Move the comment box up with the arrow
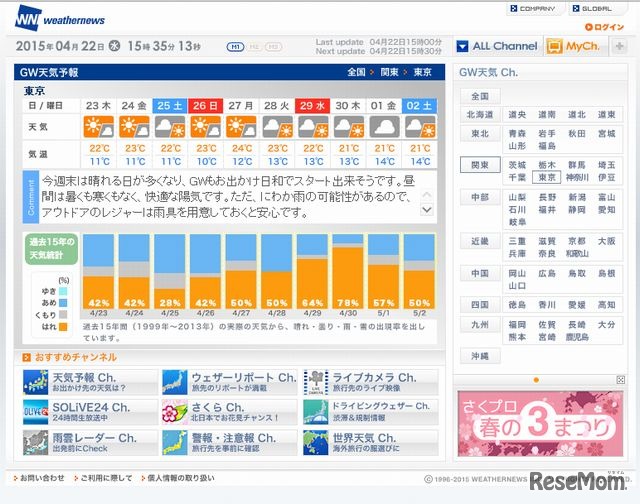The width and height of the screenshot is (640, 504). point(427,195)
